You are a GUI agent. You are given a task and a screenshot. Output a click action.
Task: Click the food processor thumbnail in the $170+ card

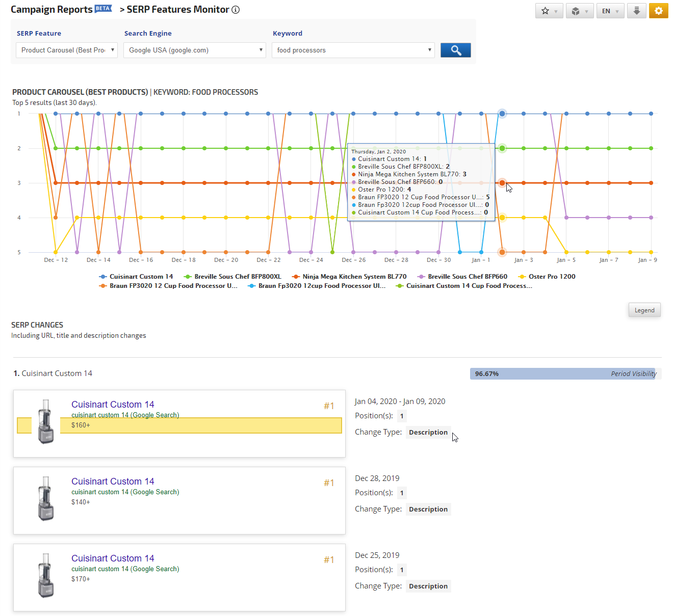pyautogui.click(x=46, y=576)
